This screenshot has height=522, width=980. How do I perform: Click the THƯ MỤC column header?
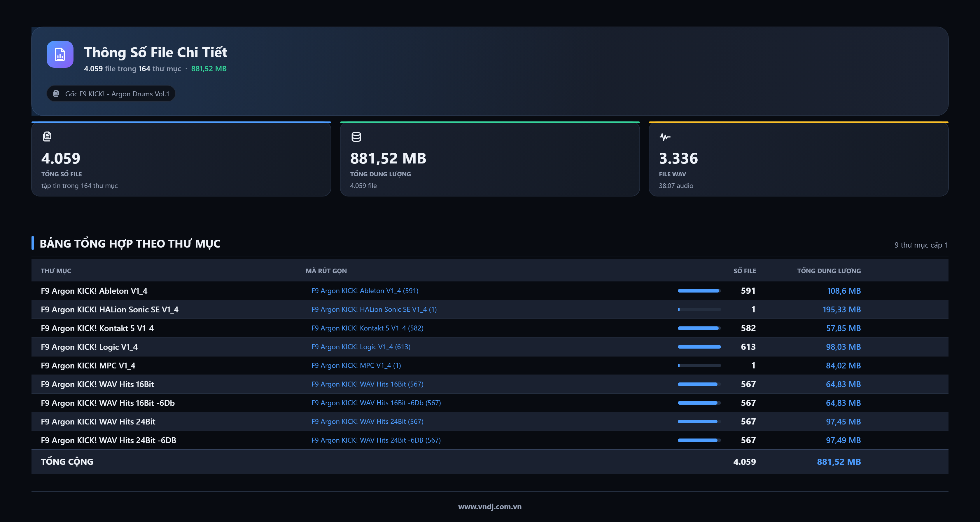coord(56,271)
